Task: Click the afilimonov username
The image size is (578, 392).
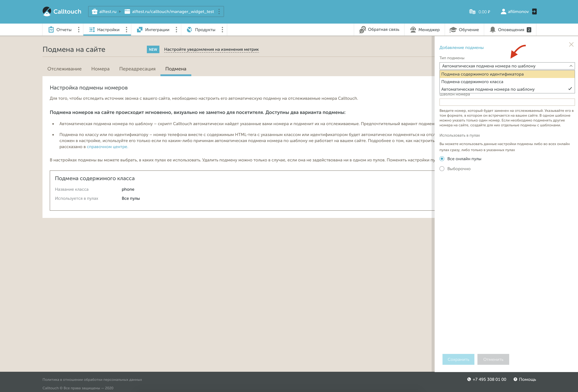Action: pos(518,12)
